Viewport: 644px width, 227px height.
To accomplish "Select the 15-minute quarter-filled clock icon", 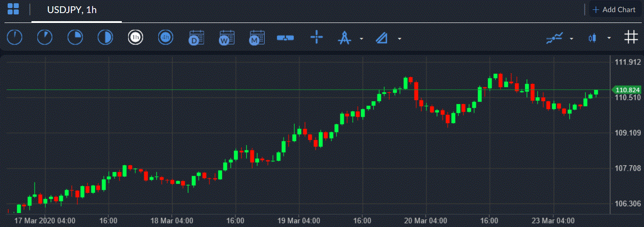I will 75,37.
